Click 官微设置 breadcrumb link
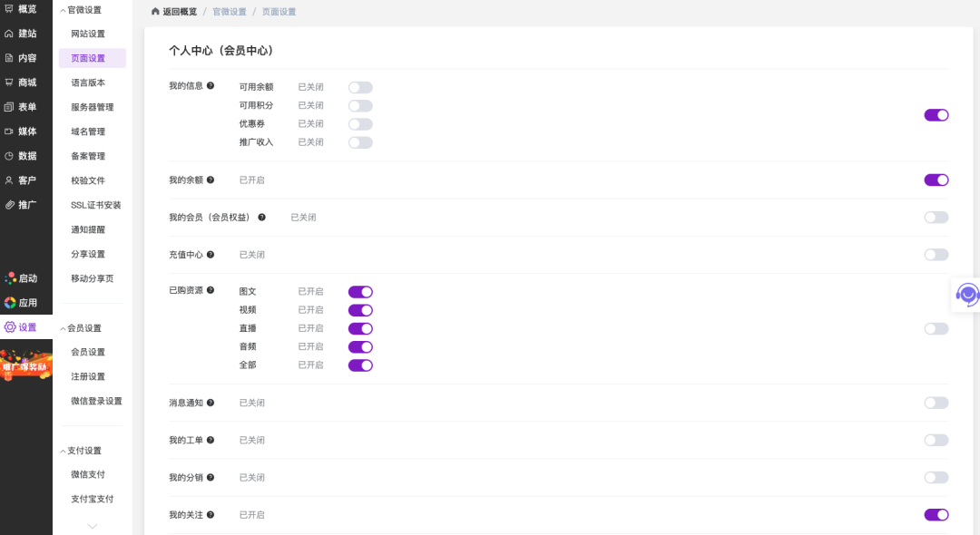The height and width of the screenshot is (535, 980). [229, 12]
